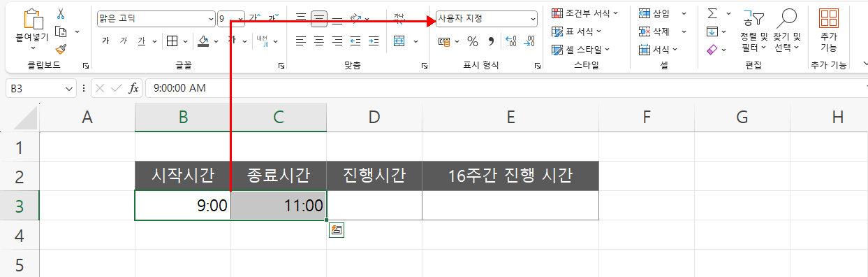Click the Paste Options smart tag

[x=337, y=229]
